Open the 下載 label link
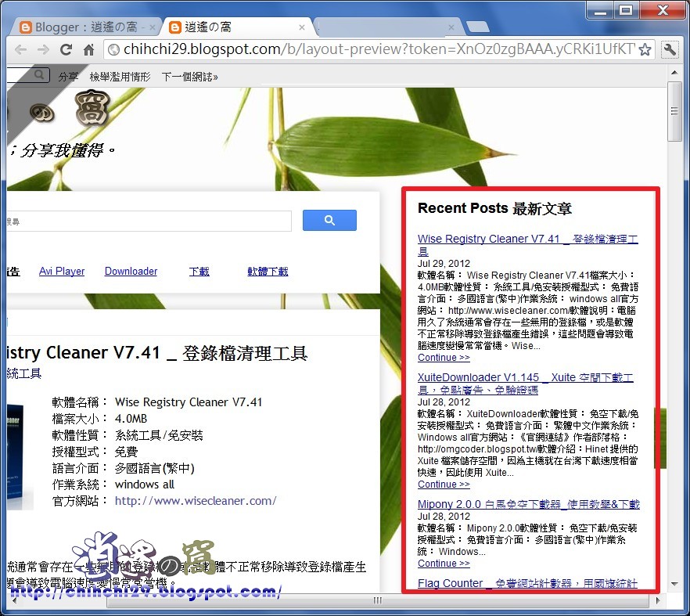 coord(199,272)
